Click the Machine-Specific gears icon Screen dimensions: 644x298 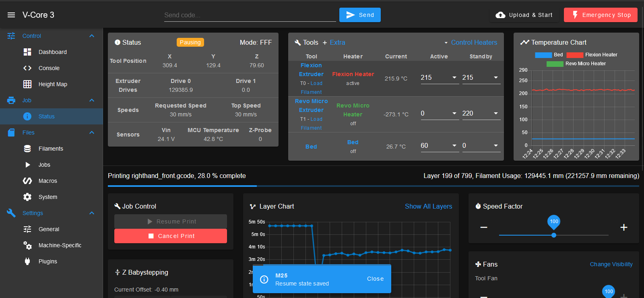(27, 245)
